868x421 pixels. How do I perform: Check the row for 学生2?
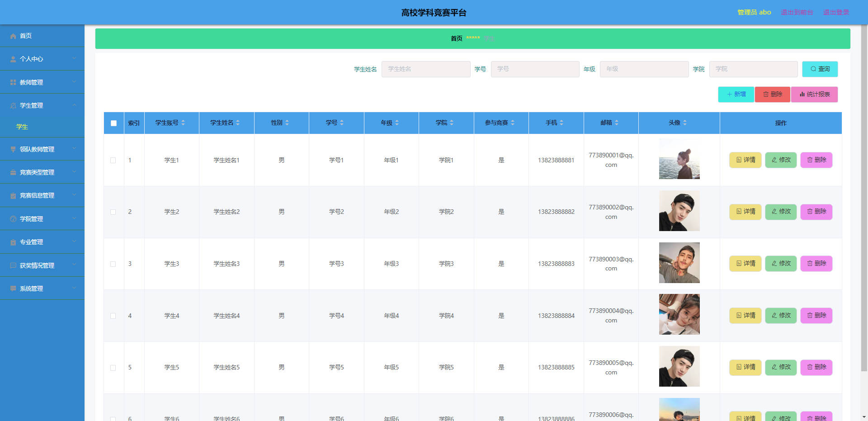113,212
